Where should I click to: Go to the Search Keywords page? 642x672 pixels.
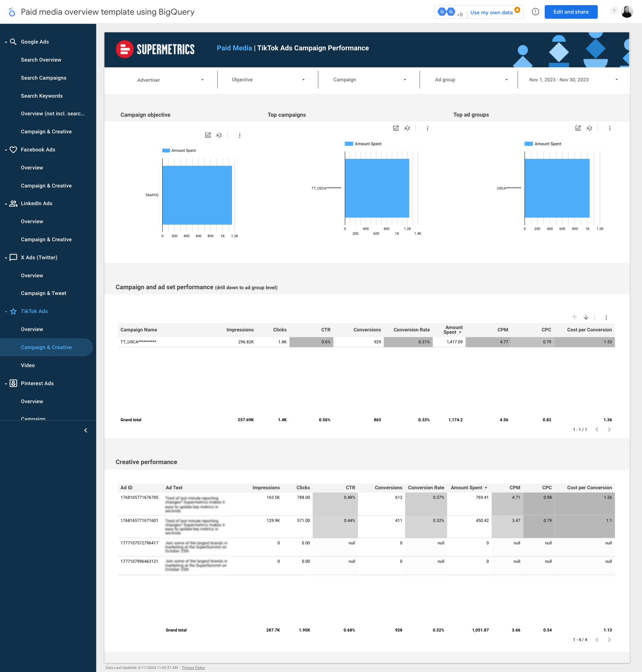(42, 96)
